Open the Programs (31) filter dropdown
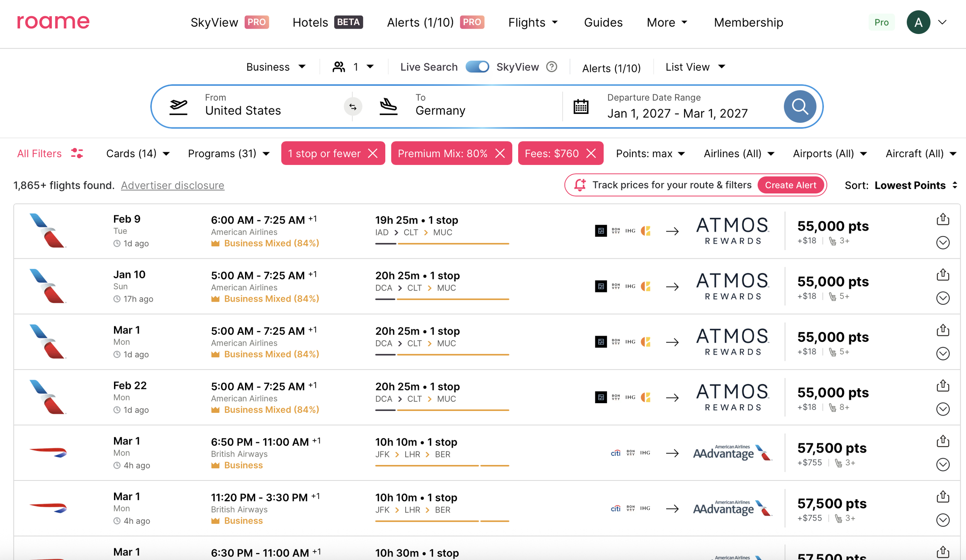966x560 pixels. (x=229, y=153)
